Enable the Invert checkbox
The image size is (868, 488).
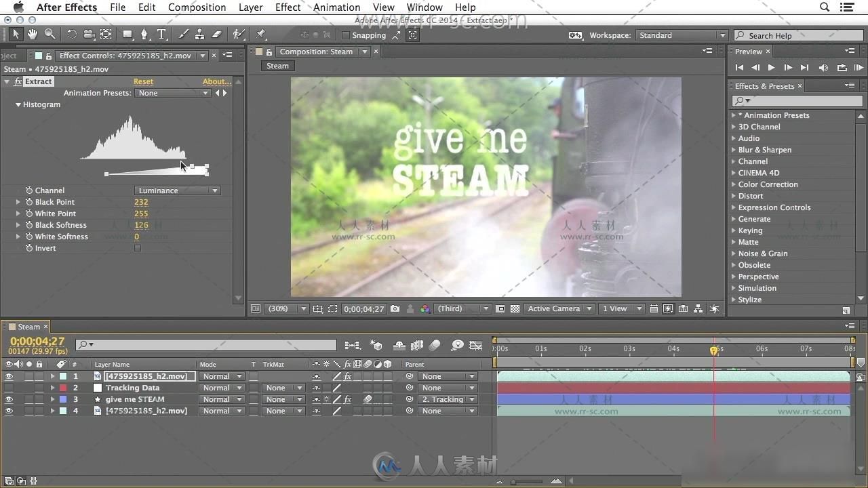[138, 248]
